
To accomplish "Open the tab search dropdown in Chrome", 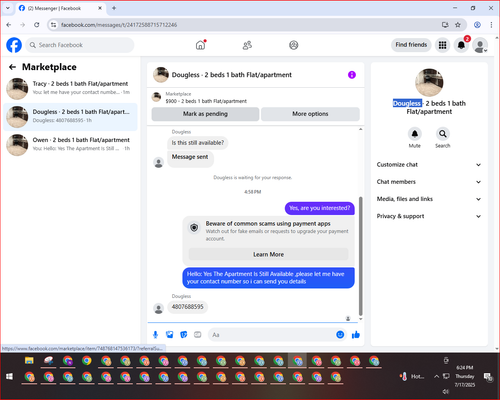I will click(x=8, y=8).
